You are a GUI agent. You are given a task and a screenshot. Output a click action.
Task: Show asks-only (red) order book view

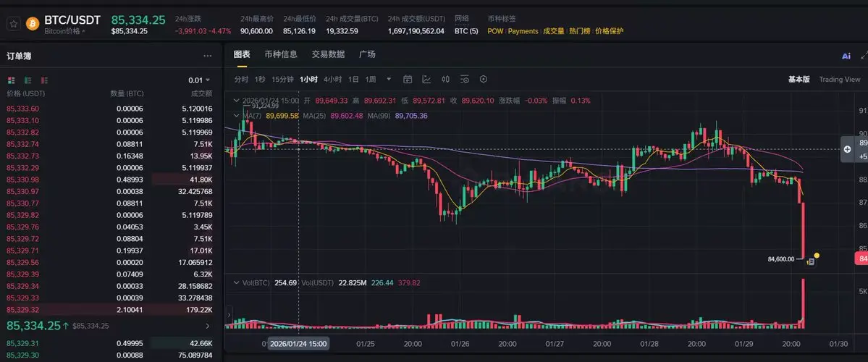click(x=45, y=80)
